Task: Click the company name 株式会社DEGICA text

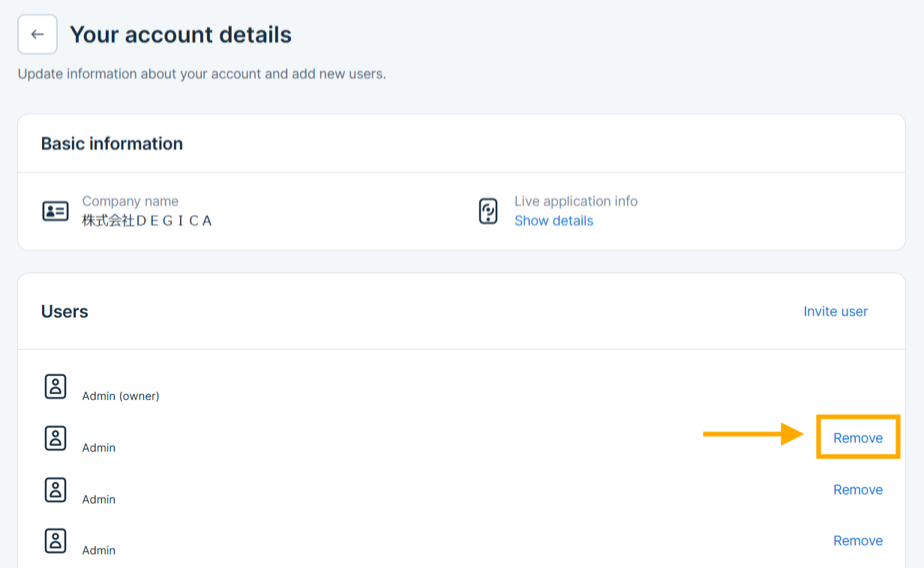Action: coord(147,221)
